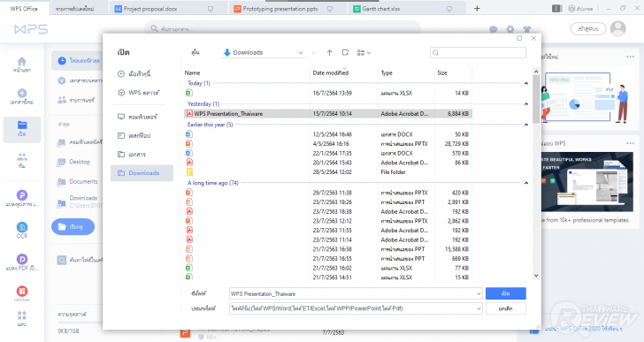
Task: Click the file list scrollbar down arrow
Action: [536, 276]
